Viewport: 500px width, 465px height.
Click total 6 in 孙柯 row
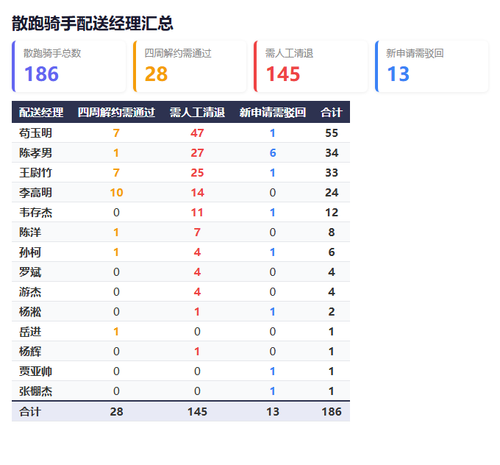point(331,252)
